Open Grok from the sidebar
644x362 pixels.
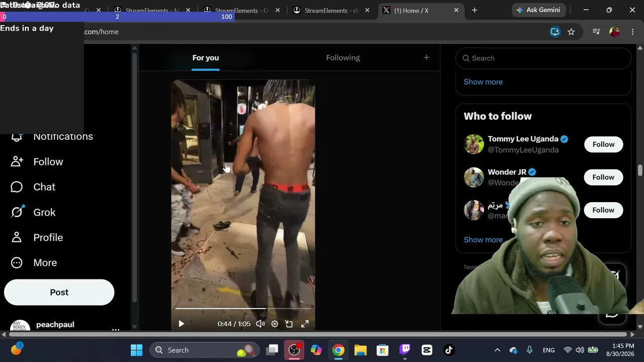pyautogui.click(x=33, y=212)
